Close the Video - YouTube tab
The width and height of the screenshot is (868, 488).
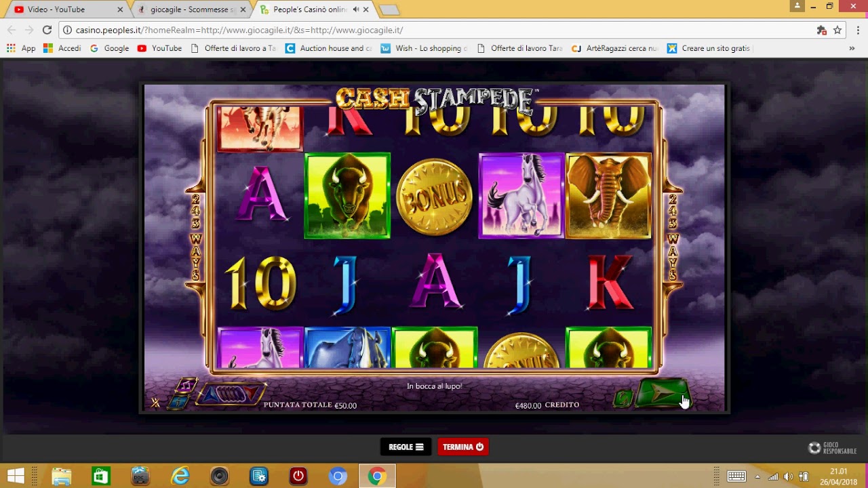[x=120, y=9]
